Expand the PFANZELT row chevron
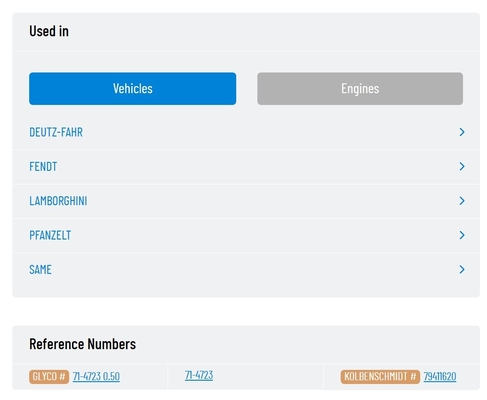Image resolution: width=487 pixels, height=400 pixels. [462, 235]
